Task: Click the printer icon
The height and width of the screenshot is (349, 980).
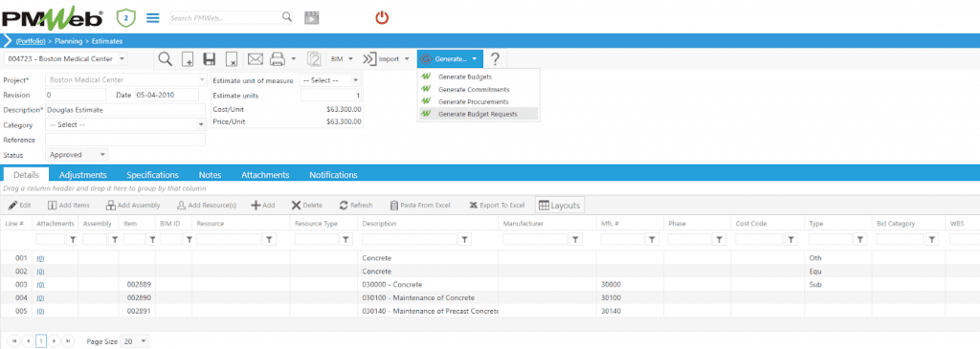Action: [277, 59]
